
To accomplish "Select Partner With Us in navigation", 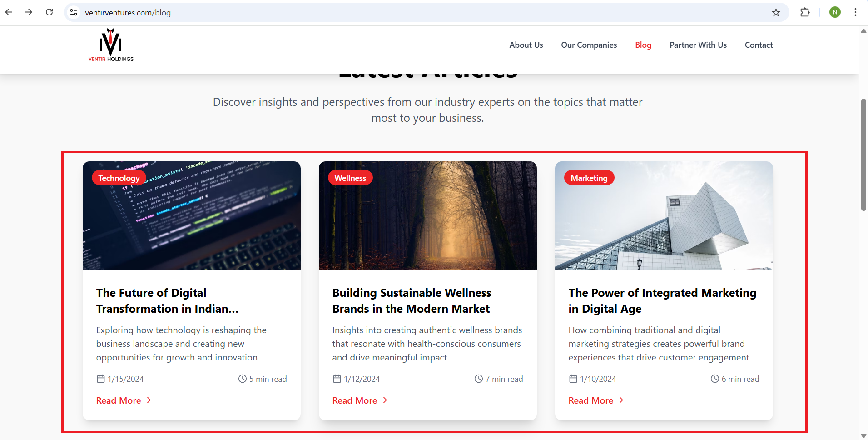I will click(x=698, y=45).
